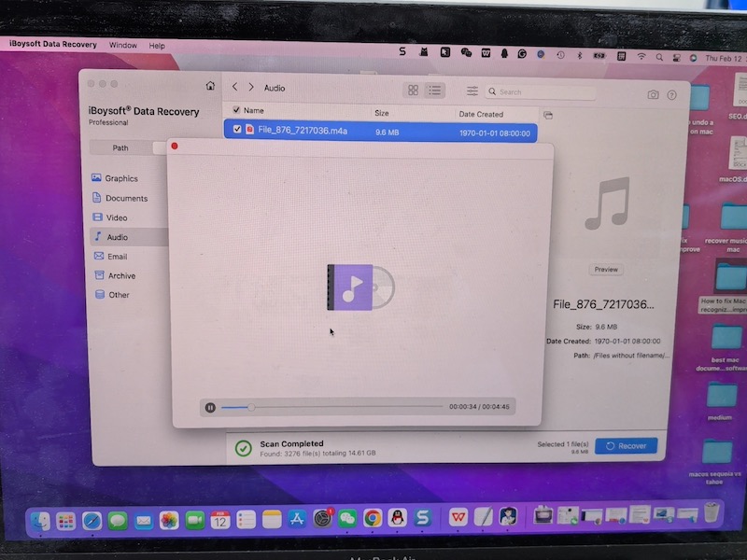This screenshot has height=560, width=747.
Task: Click the Search input field
Action: pyautogui.click(x=545, y=92)
